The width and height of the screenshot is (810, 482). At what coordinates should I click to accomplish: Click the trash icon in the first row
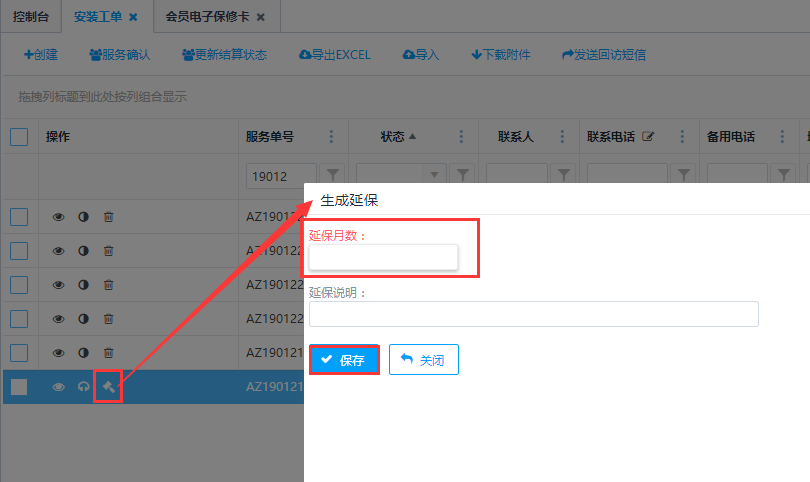point(109,216)
